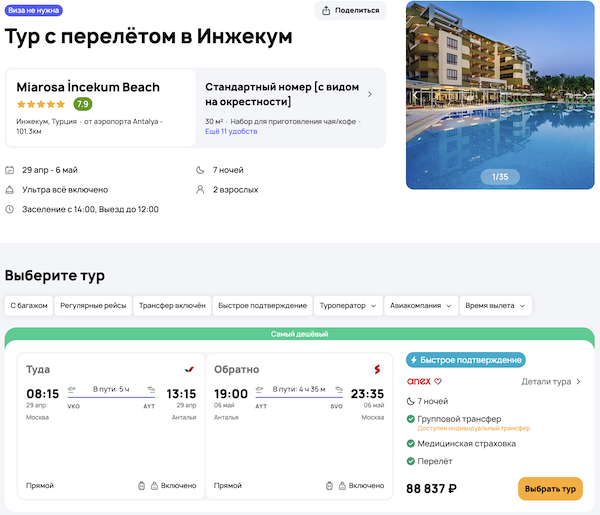Open 'Детали тура' link
600x515 pixels.
[551, 381]
